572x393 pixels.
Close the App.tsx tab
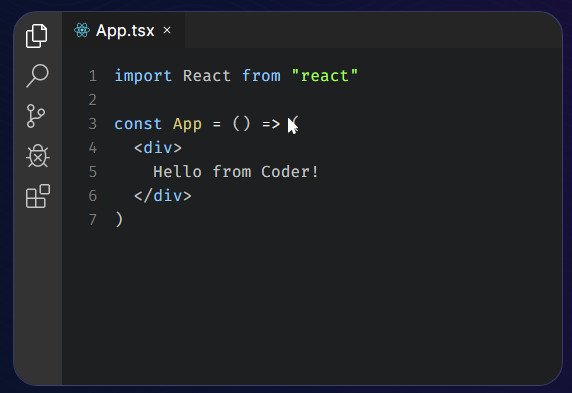pos(167,30)
